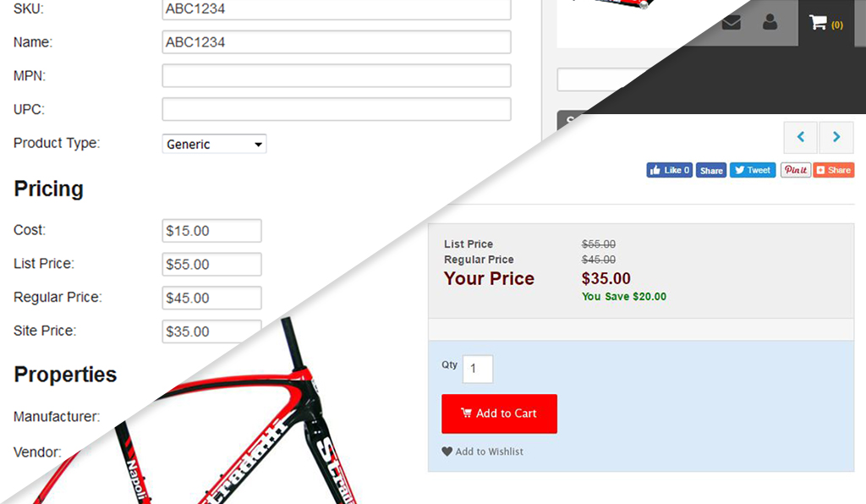Edit the List Price field
The height and width of the screenshot is (504, 866).
pos(211,265)
